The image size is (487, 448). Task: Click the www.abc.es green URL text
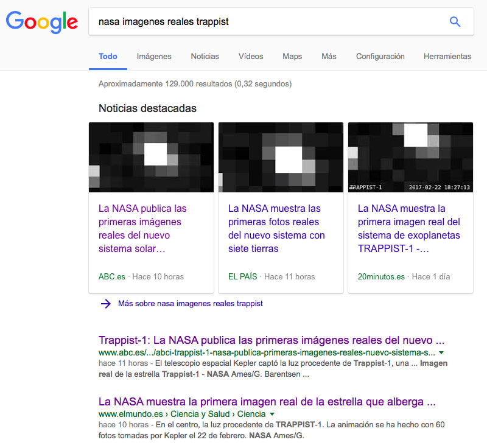point(267,352)
